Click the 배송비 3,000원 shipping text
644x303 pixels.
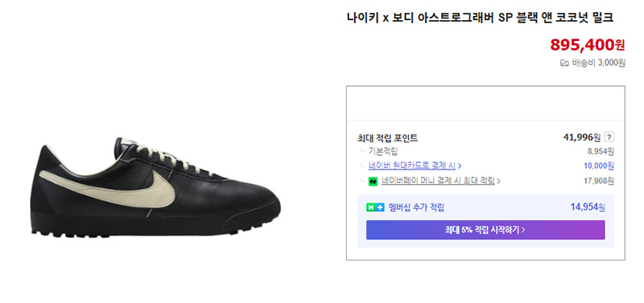598,63
